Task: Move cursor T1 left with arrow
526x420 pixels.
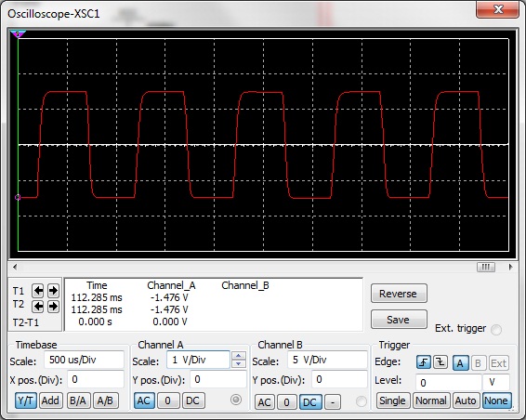Action: click(x=37, y=291)
